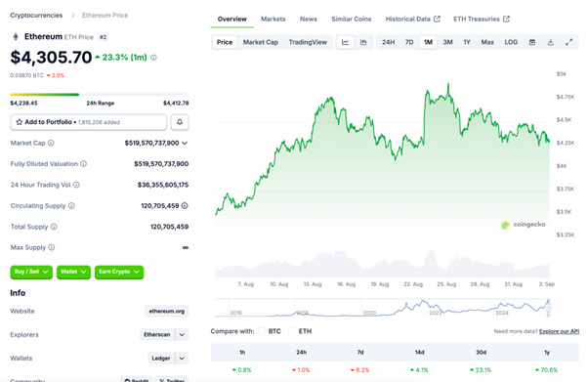Screen dimensions: 588x382
Task: Select the 7D time range
Action: point(409,42)
